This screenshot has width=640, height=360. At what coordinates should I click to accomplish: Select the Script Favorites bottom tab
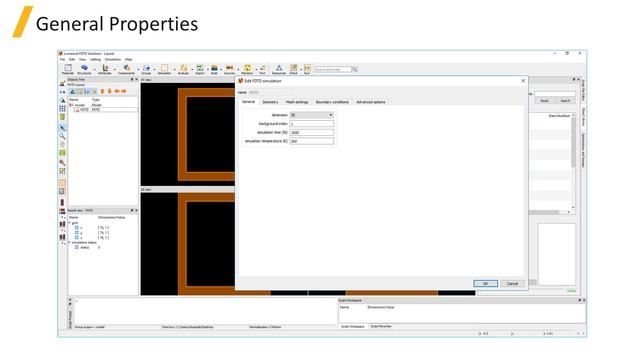coord(381,327)
